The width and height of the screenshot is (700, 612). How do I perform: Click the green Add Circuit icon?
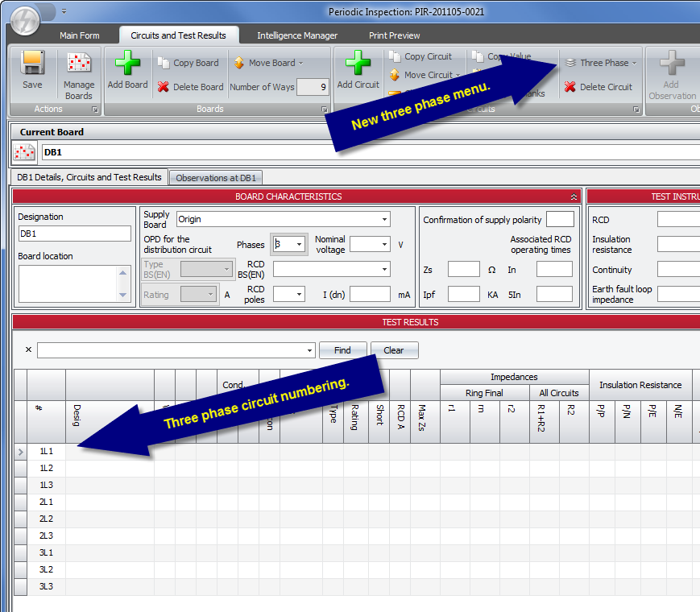point(358,64)
